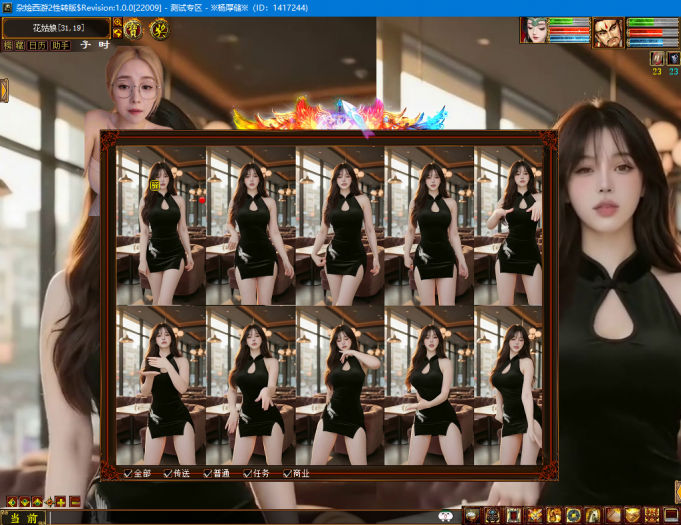The height and width of the screenshot is (525, 681).
Task: Click the round gold 奖 reward icon
Action: coord(159,28)
